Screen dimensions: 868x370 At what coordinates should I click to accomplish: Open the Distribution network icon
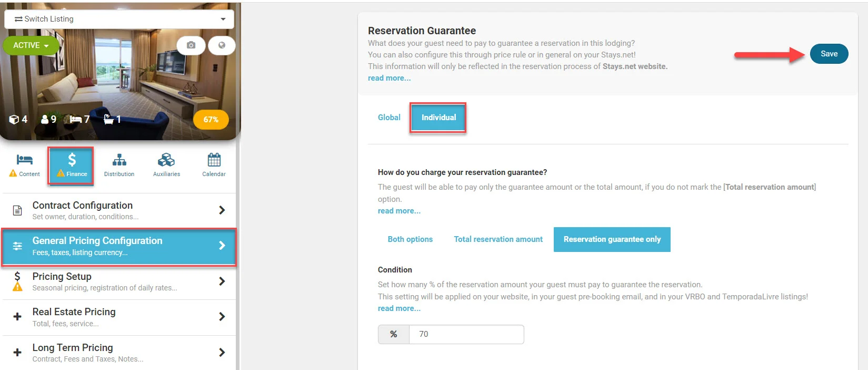point(119,160)
